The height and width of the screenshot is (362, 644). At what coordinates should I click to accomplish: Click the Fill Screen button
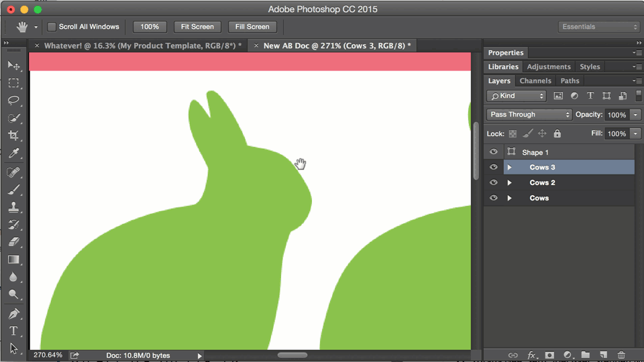252,27
